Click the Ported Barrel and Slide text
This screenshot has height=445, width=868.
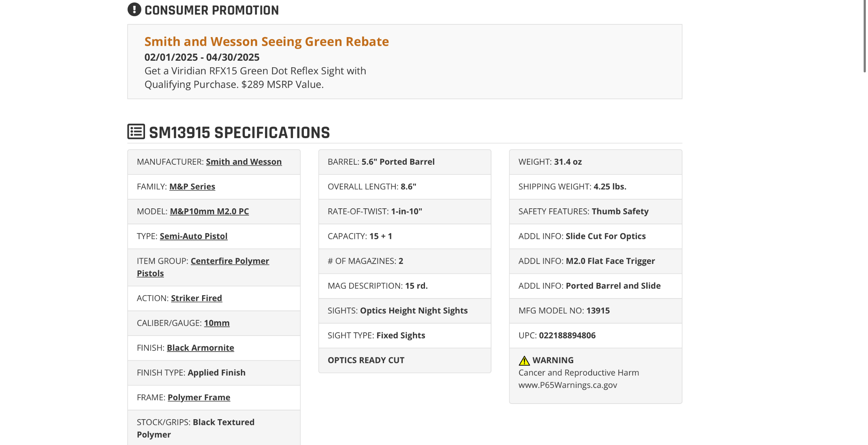pyautogui.click(x=613, y=286)
